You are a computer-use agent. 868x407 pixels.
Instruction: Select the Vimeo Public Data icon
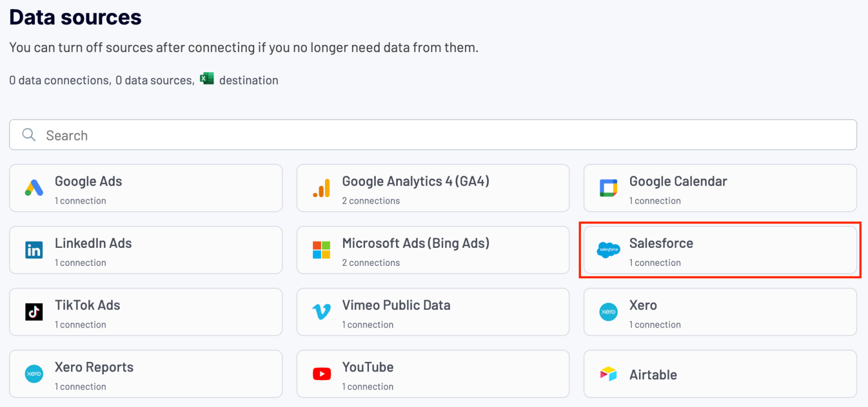(321, 312)
